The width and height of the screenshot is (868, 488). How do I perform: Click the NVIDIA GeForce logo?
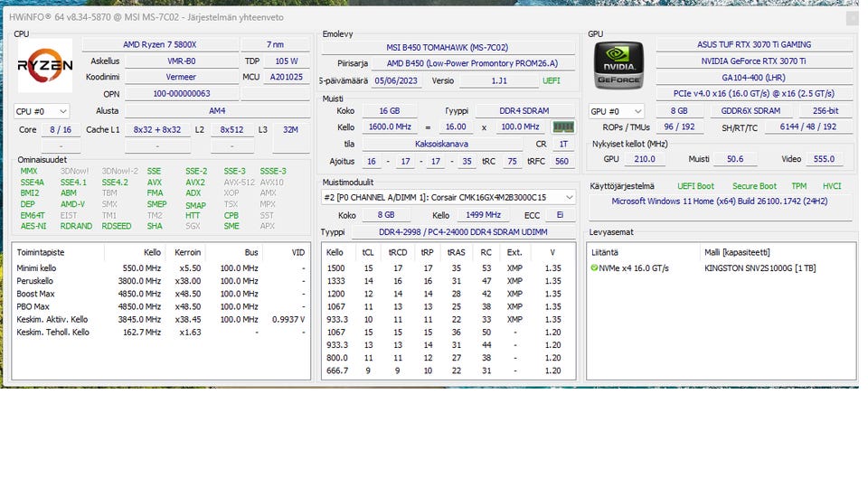619,66
